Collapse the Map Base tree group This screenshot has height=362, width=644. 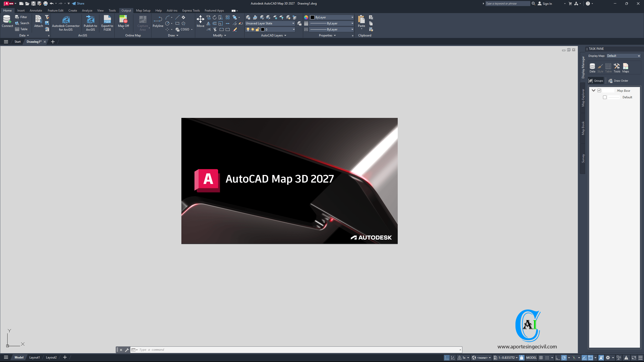click(593, 90)
